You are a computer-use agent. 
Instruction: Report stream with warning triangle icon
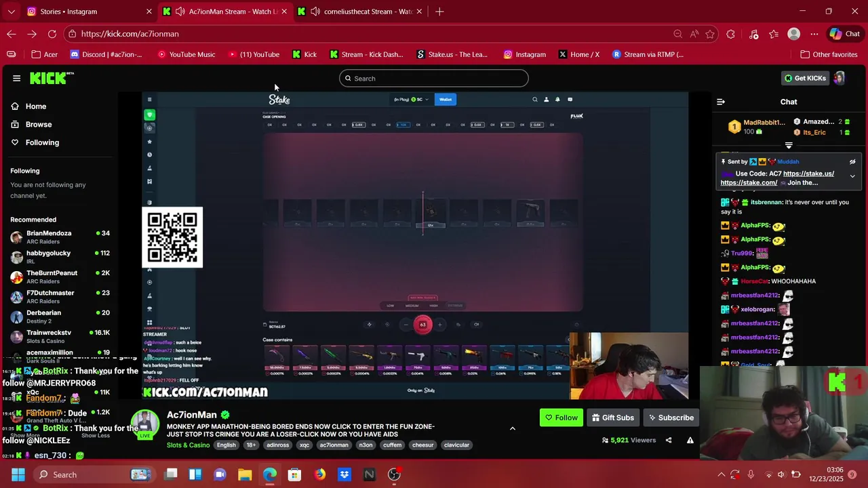pyautogui.click(x=690, y=441)
